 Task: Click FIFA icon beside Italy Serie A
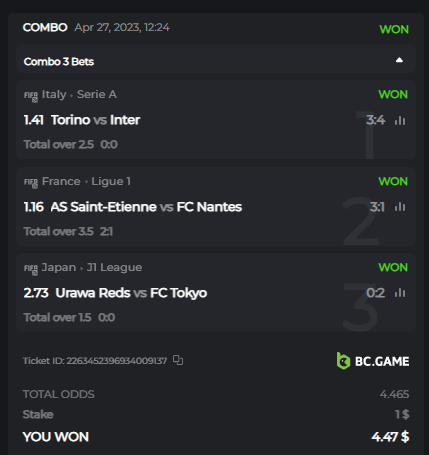pyautogui.click(x=31, y=96)
